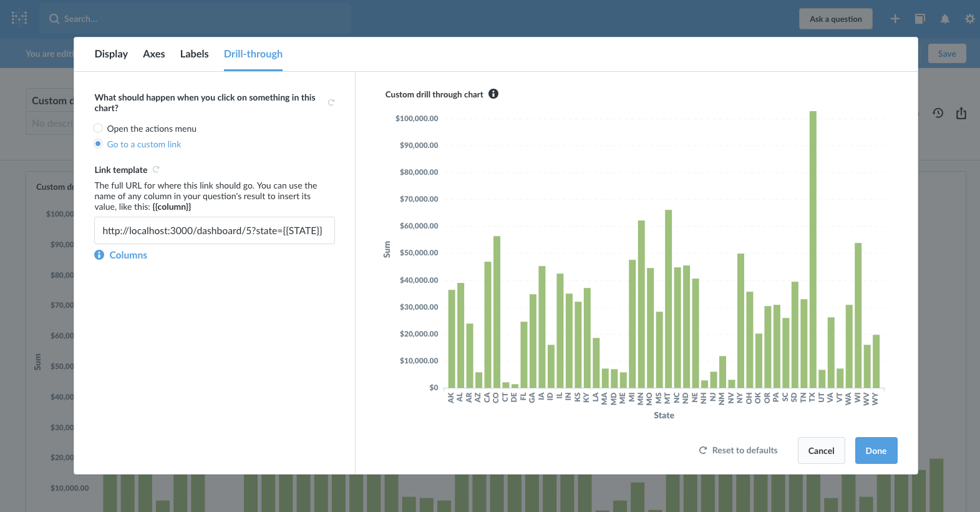Open the notifications bell icon
Image resolution: width=980 pixels, height=512 pixels.
tap(945, 19)
